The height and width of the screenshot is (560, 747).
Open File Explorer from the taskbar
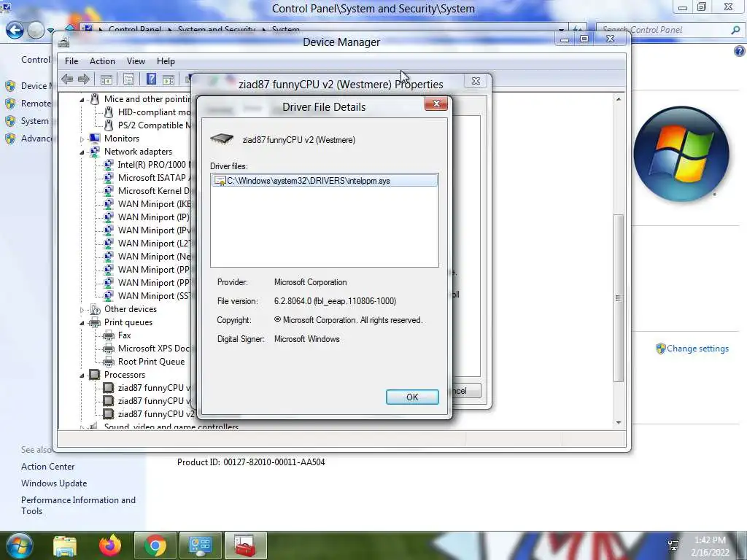[65, 546]
